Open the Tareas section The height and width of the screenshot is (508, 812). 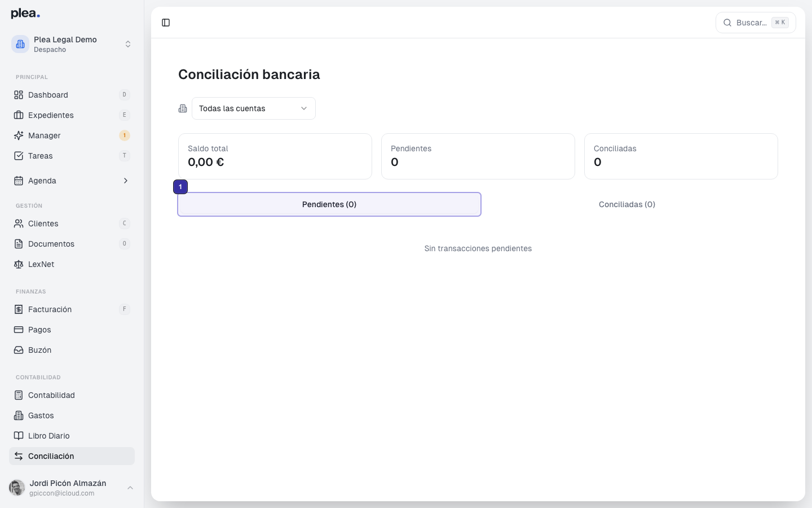(40, 156)
